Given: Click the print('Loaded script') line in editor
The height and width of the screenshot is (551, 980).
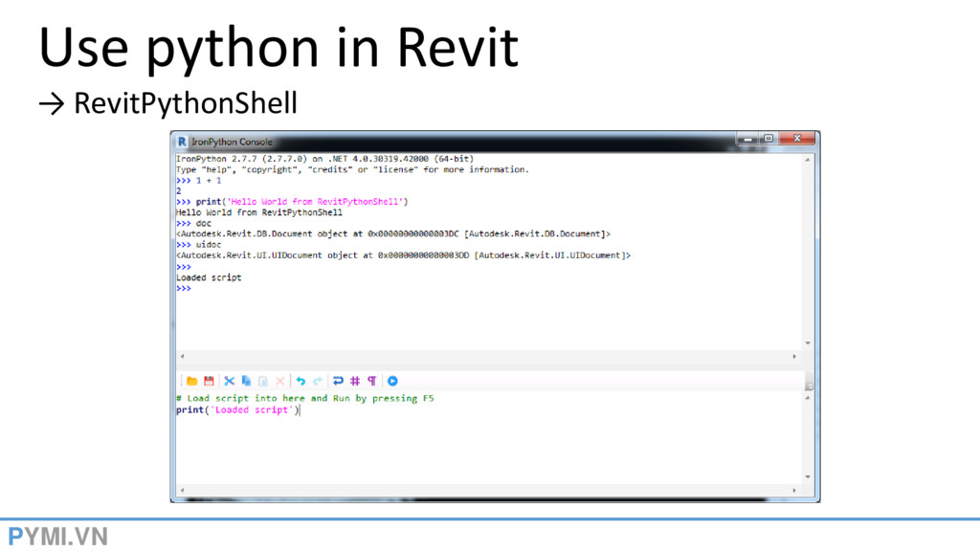Looking at the screenshot, I should pos(238,410).
